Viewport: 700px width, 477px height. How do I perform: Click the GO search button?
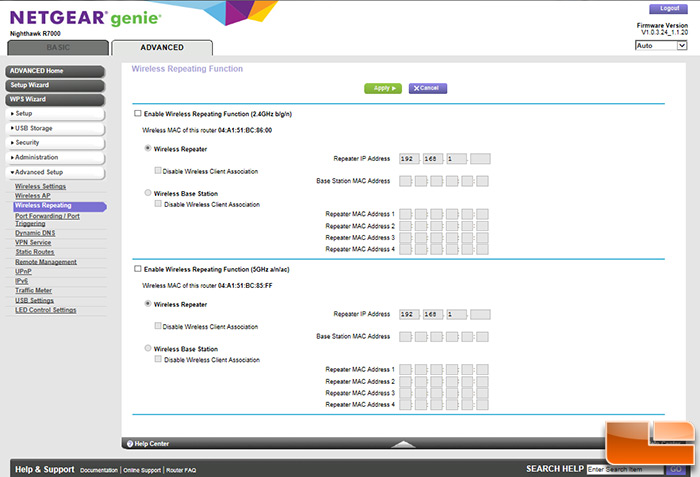675,469
